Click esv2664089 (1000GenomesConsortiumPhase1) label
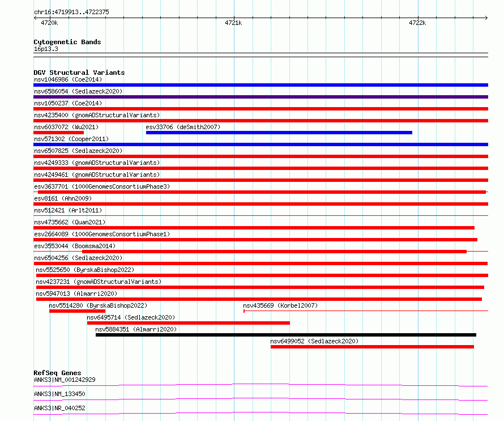 (x=102, y=234)
